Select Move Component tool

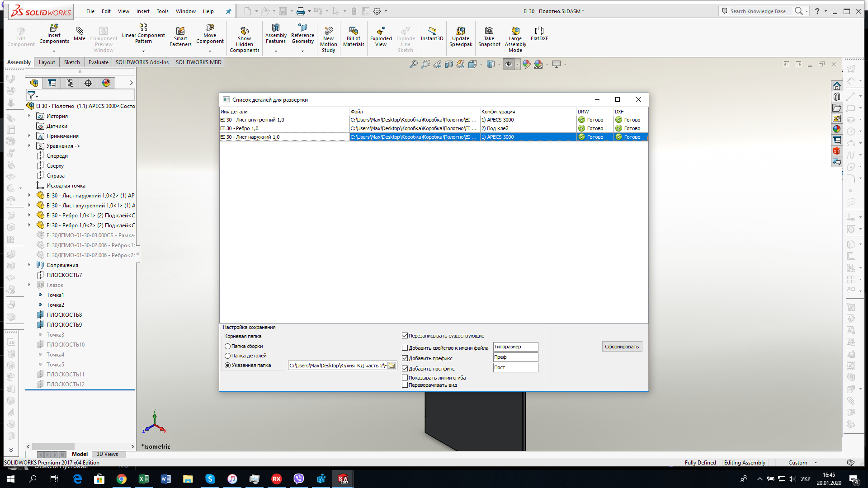[x=210, y=34]
